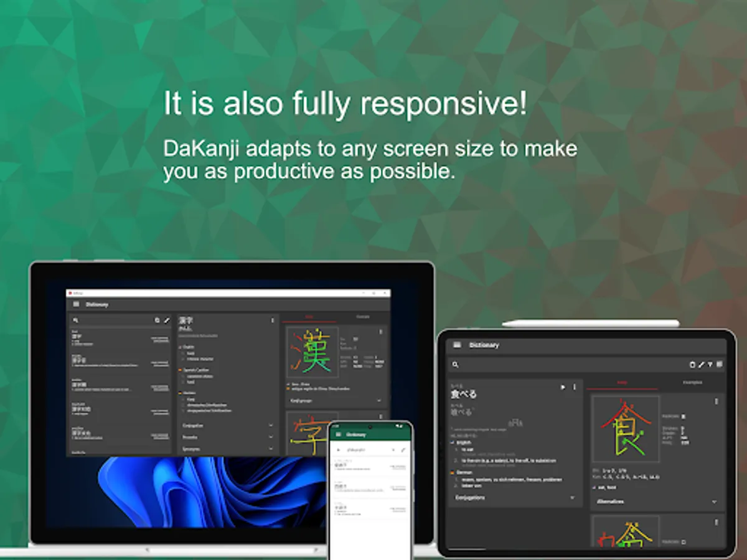Expand the Proverbs section in the laptop window
This screenshot has height=560, width=747.
[x=228, y=437]
